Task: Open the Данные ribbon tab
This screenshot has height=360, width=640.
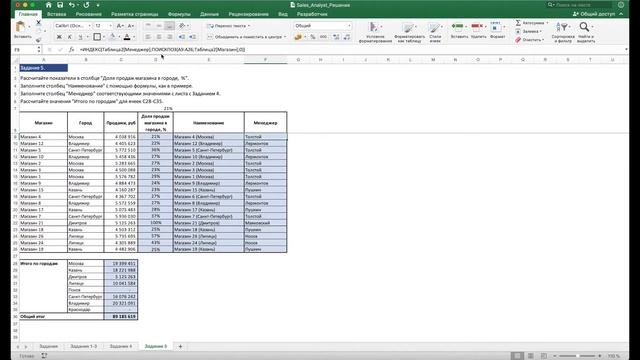Action: click(209, 14)
